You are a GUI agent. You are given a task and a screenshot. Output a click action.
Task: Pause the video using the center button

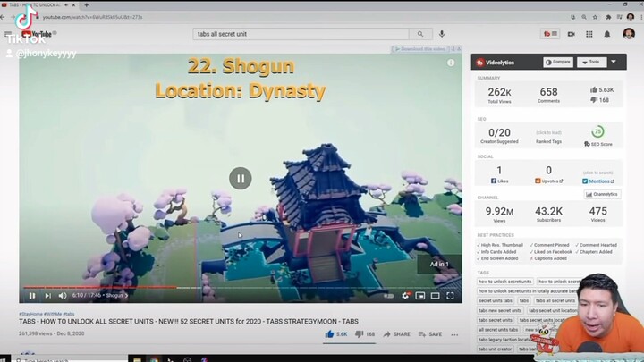pos(240,178)
